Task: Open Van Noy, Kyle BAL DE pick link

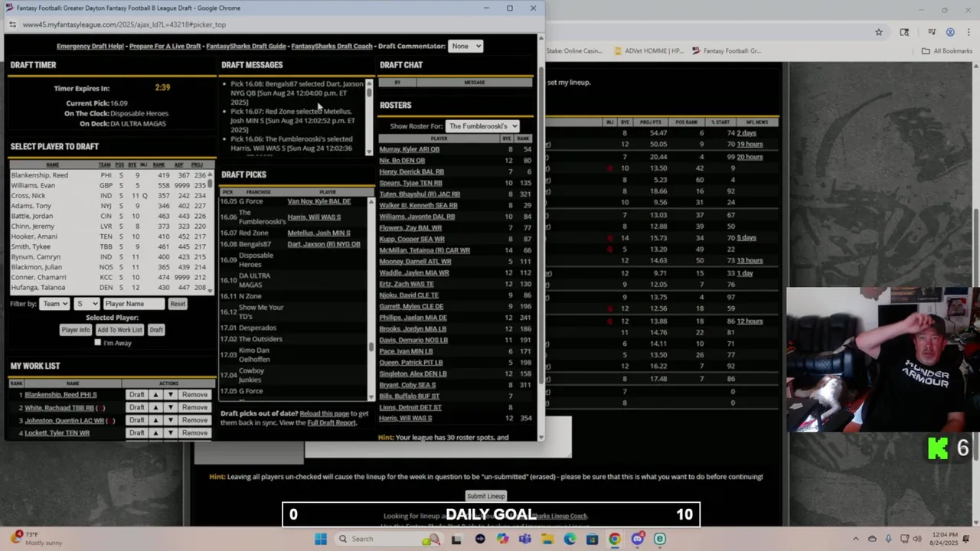Action: click(319, 201)
